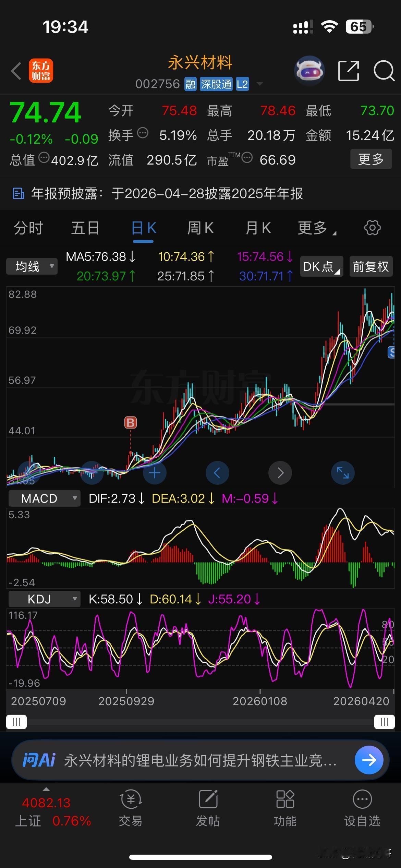Tap the 74.74 current price
Viewport: 401px width, 868px height.
(46, 112)
